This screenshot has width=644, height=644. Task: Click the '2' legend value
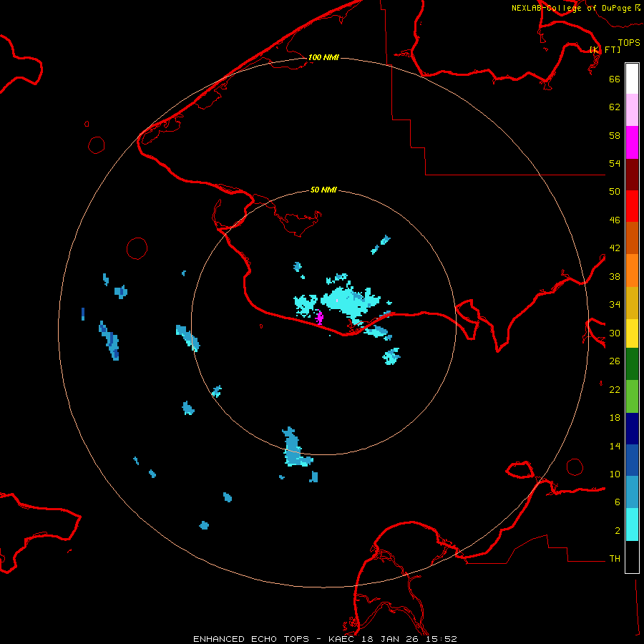click(618, 531)
